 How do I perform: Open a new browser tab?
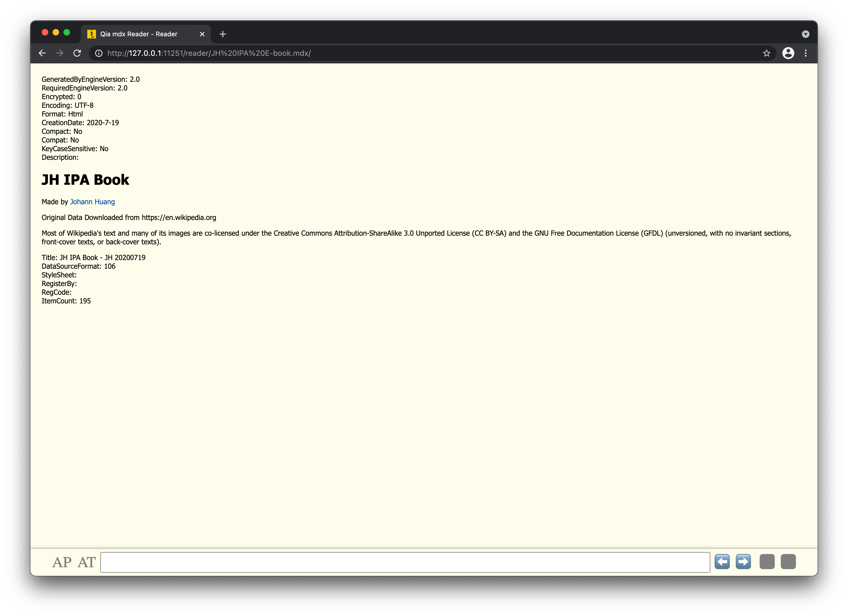point(223,34)
